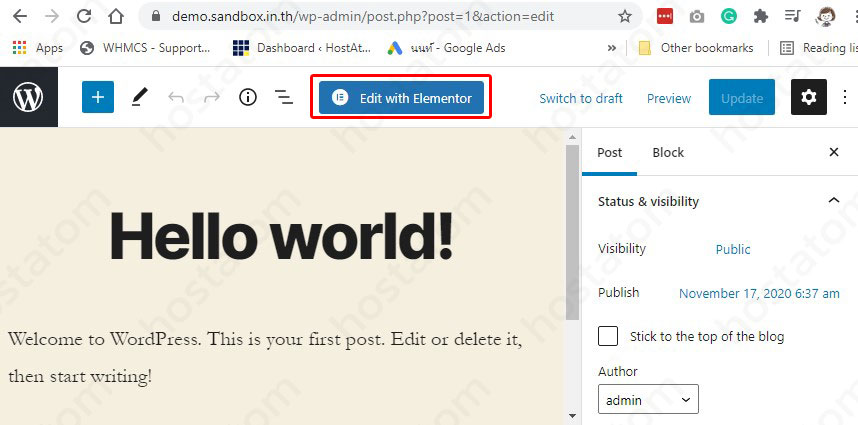Click the Hello world! title
Screen dimensions: 858x425
(282, 236)
